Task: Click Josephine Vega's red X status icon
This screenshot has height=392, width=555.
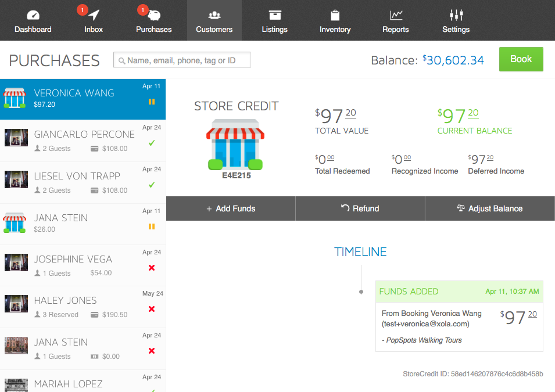Action: tap(152, 268)
